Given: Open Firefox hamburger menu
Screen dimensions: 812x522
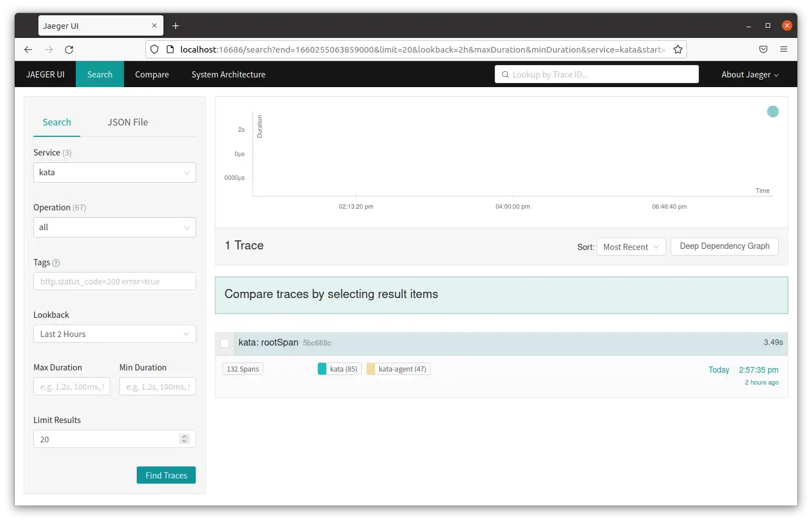Looking at the screenshot, I should (783, 50).
